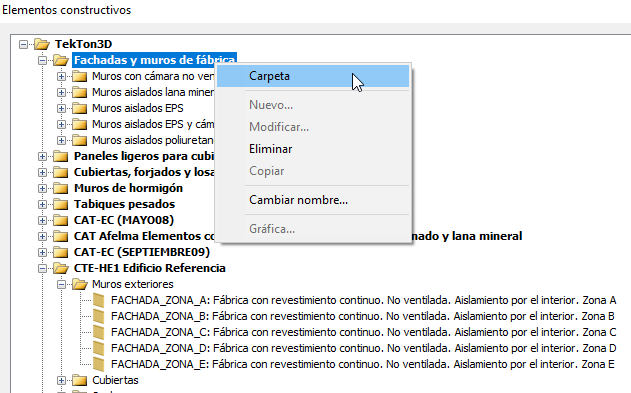Expand Paneles ligeros para cubiertas node
The height and width of the screenshot is (393, 631).
coord(43,156)
